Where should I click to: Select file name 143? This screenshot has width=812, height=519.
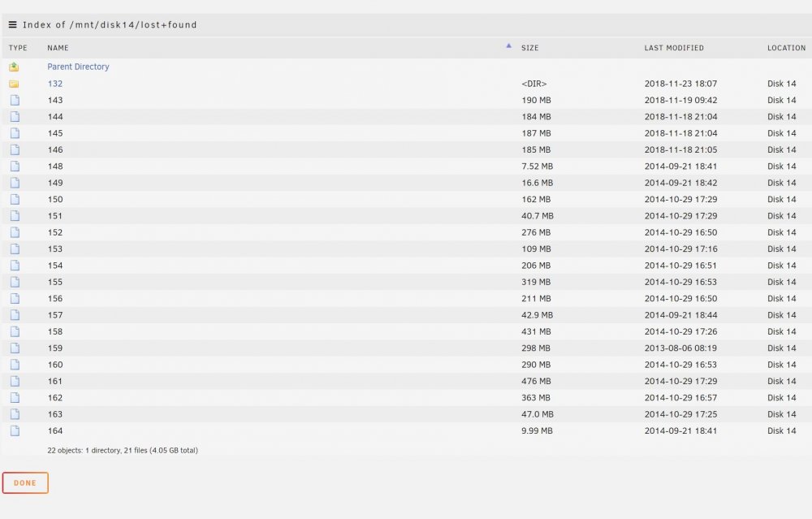55,100
